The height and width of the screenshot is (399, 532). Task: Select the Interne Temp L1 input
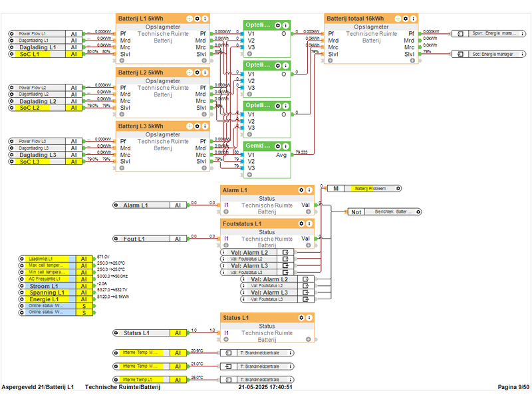point(150,380)
